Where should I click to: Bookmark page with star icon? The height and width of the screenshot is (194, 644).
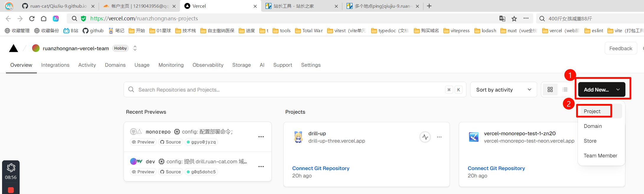[x=514, y=19]
